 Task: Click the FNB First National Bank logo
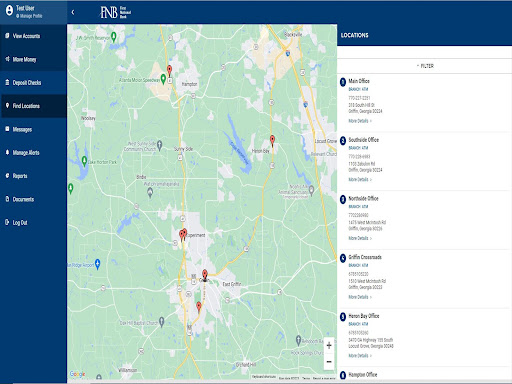pos(115,12)
